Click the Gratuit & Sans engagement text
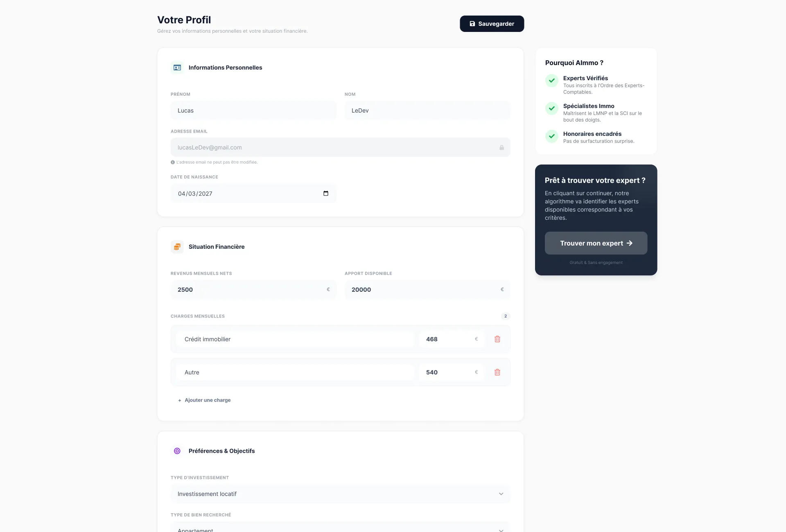The height and width of the screenshot is (532, 786). [x=596, y=263]
